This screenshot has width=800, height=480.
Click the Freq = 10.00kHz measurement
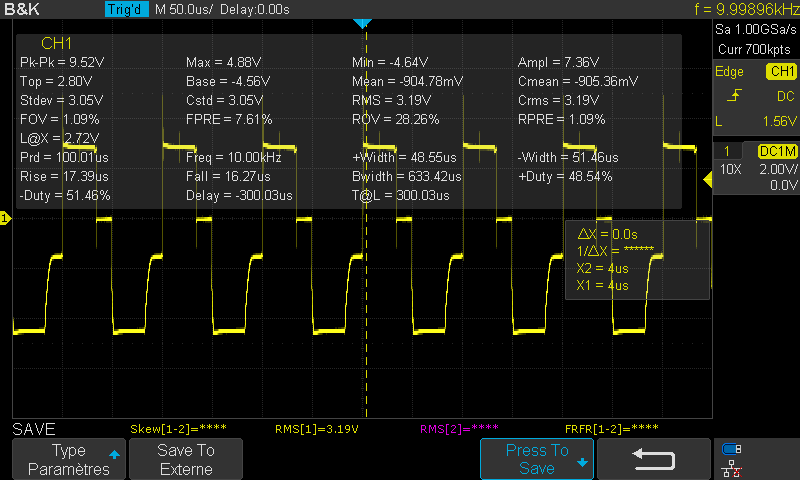click(234, 157)
